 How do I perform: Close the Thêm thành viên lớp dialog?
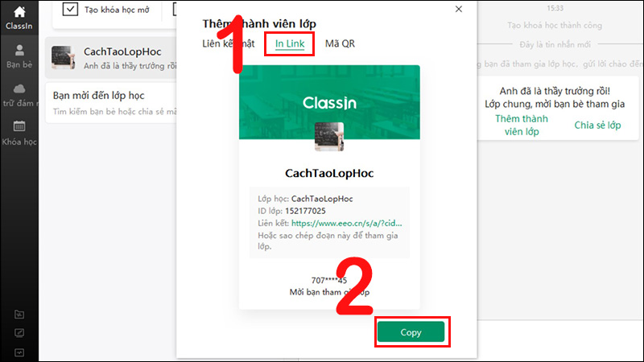pyautogui.click(x=459, y=9)
